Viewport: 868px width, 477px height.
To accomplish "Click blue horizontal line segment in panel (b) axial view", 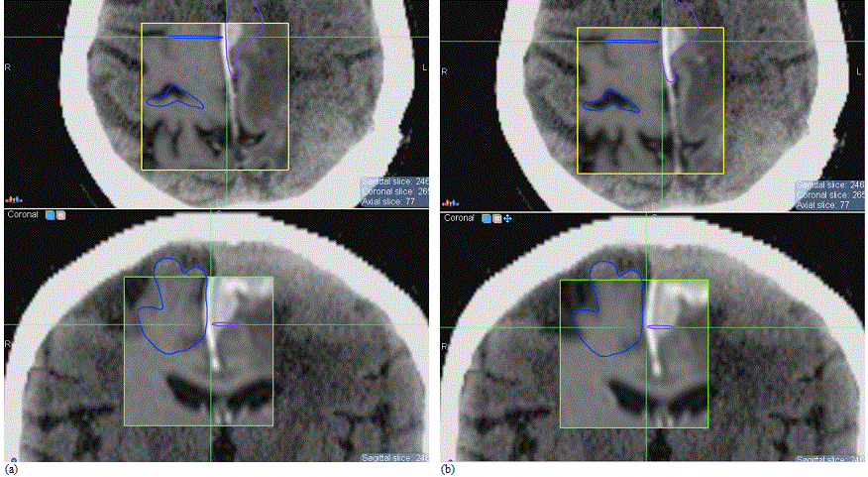I will (631, 41).
